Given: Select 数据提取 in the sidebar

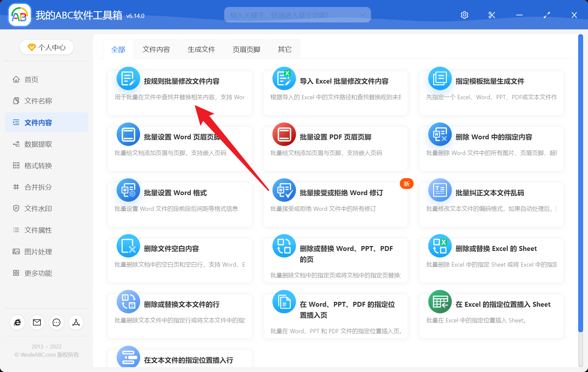Looking at the screenshot, I should (x=38, y=144).
